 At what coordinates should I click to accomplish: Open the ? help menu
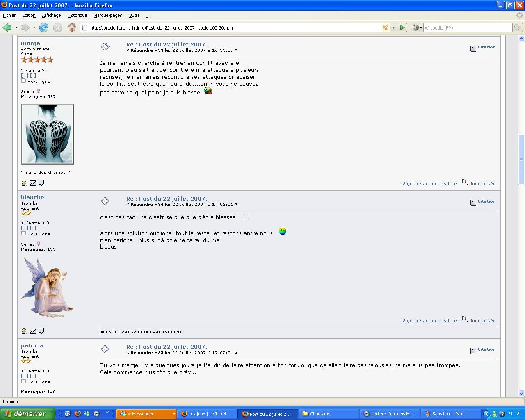(x=147, y=15)
